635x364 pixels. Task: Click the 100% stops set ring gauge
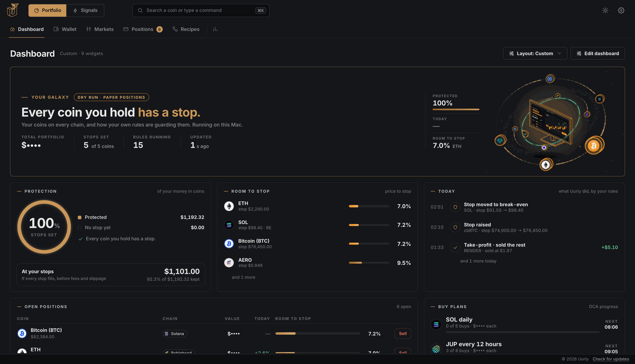(44, 227)
